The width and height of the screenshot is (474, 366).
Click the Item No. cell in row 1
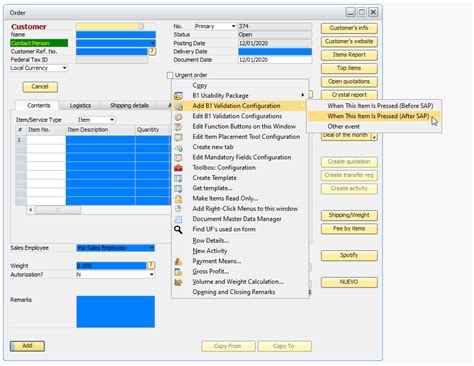coord(46,140)
